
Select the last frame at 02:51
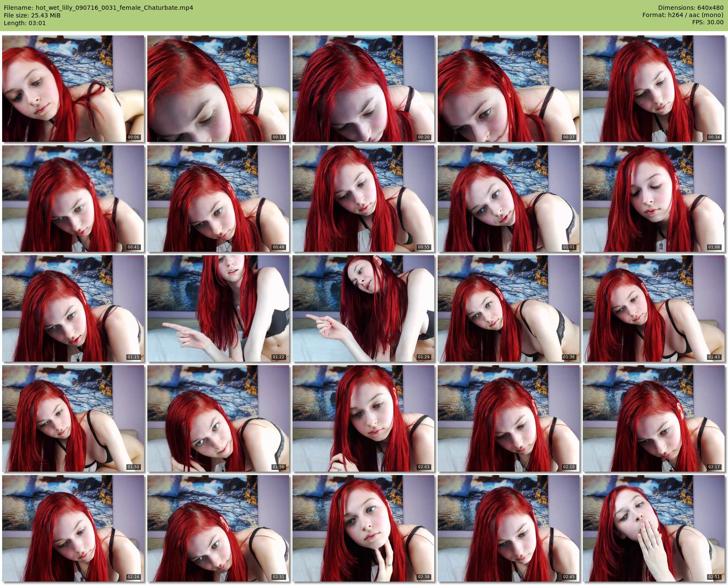(654, 528)
